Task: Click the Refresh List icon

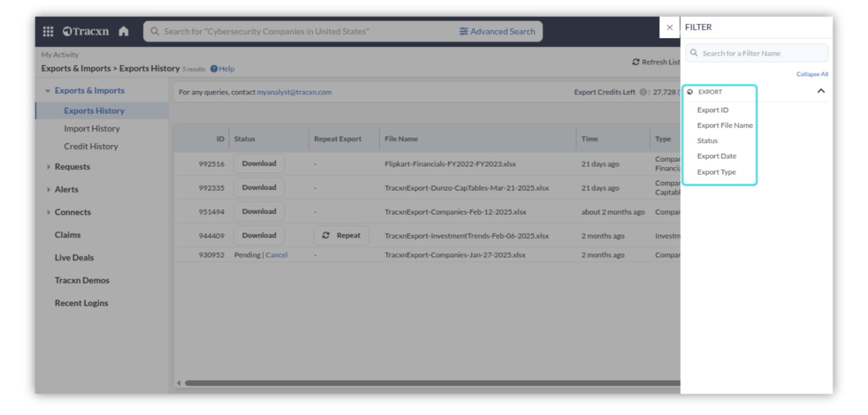Action: [636, 62]
